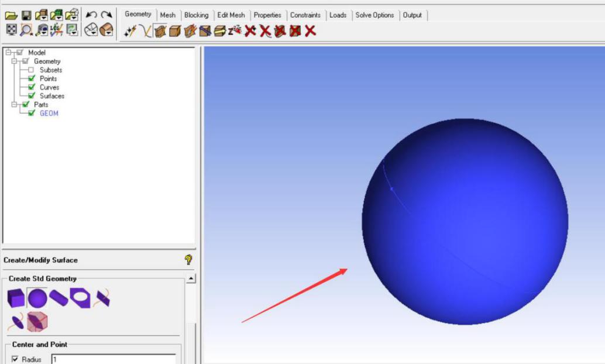The width and height of the screenshot is (605, 364).
Task: Open mesh file dropdown icon
Action: [x=56, y=15]
